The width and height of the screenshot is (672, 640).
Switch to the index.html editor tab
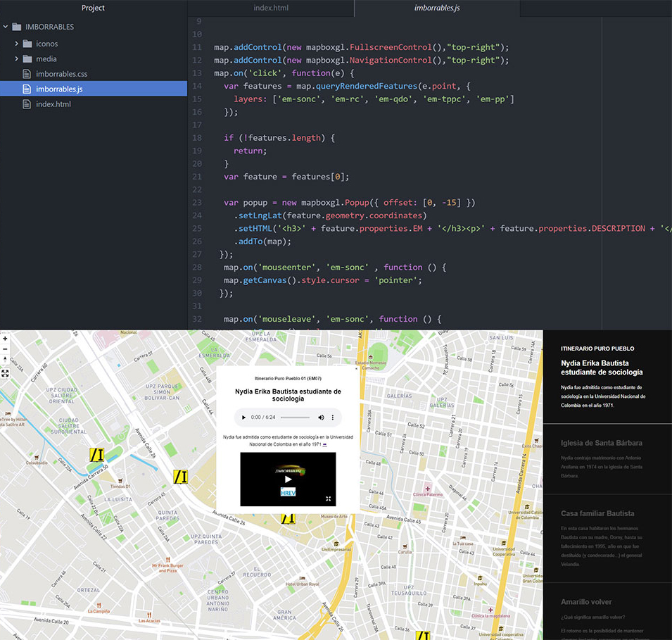pyautogui.click(x=271, y=8)
